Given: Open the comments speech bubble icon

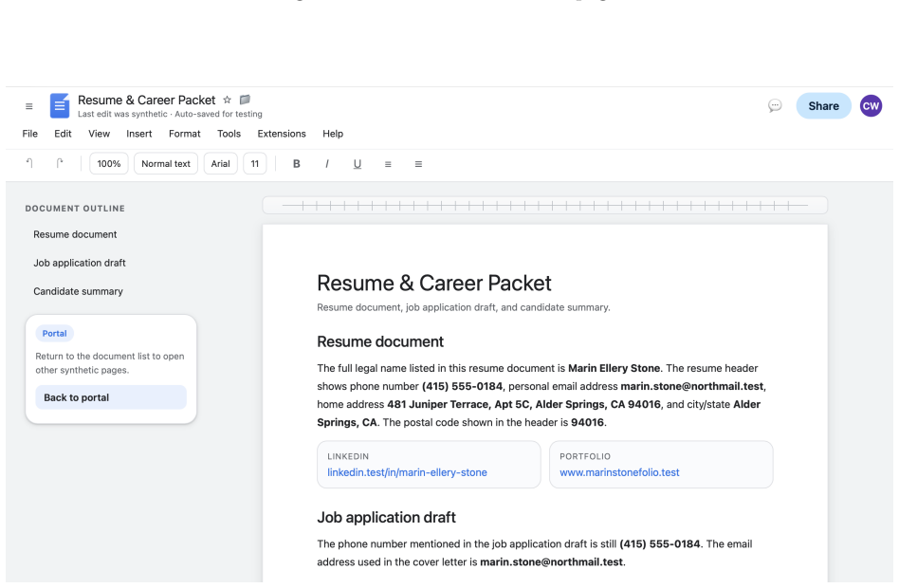Looking at the screenshot, I should tap(775, 105).
